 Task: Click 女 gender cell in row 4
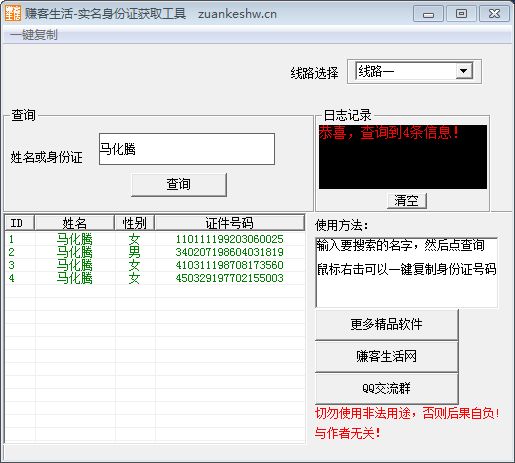point(135,278)
